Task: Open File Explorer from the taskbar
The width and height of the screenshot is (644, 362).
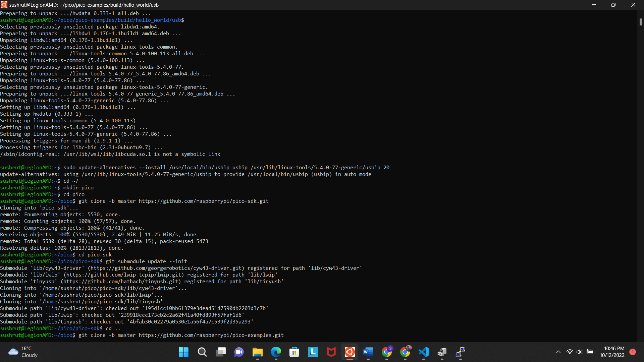Action: click(x=257, y=352)
